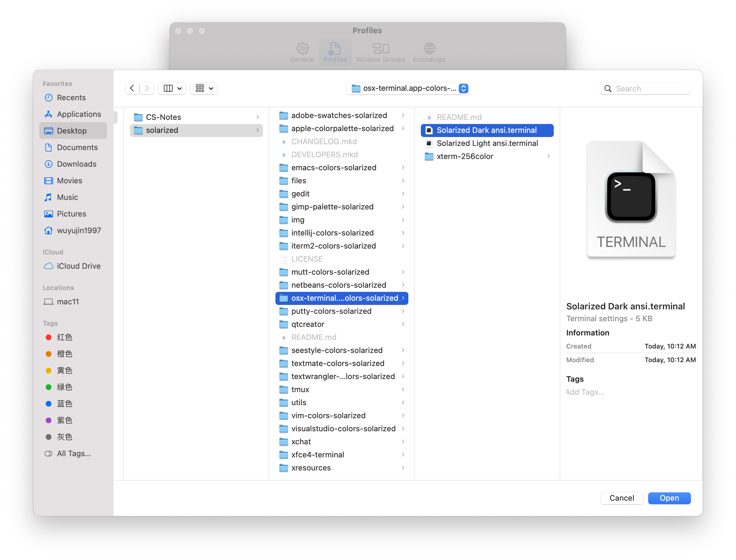Select Solarized Light ansi.terminal file
Viewport: 736px width, 560px height.
click(x=487, y=143)
